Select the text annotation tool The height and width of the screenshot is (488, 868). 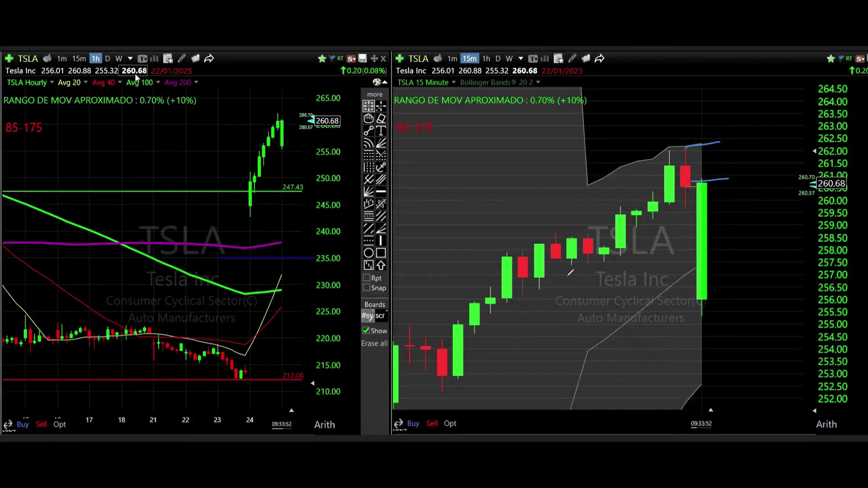pyautogui.click(x=381, y=131)
